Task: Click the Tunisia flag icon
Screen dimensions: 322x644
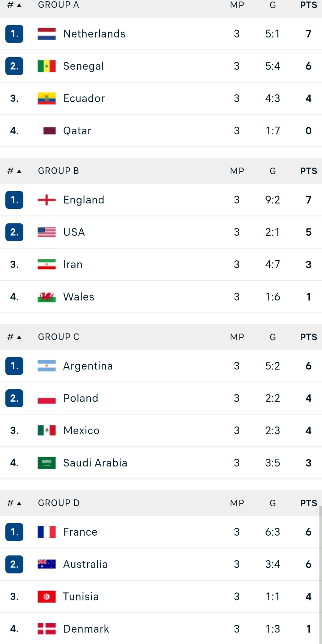Action: tap(47, 597)
